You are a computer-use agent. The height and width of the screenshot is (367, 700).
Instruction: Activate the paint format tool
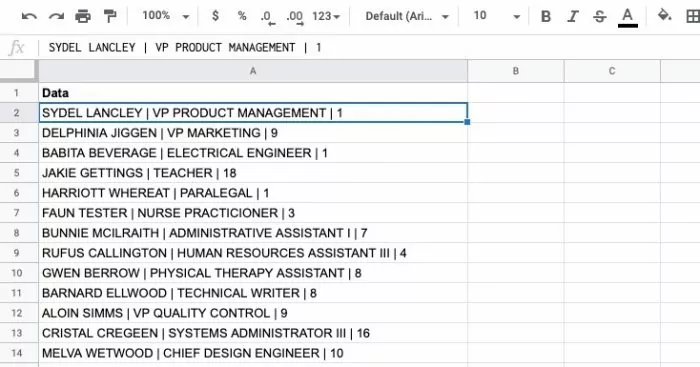(x=110, y=17)
